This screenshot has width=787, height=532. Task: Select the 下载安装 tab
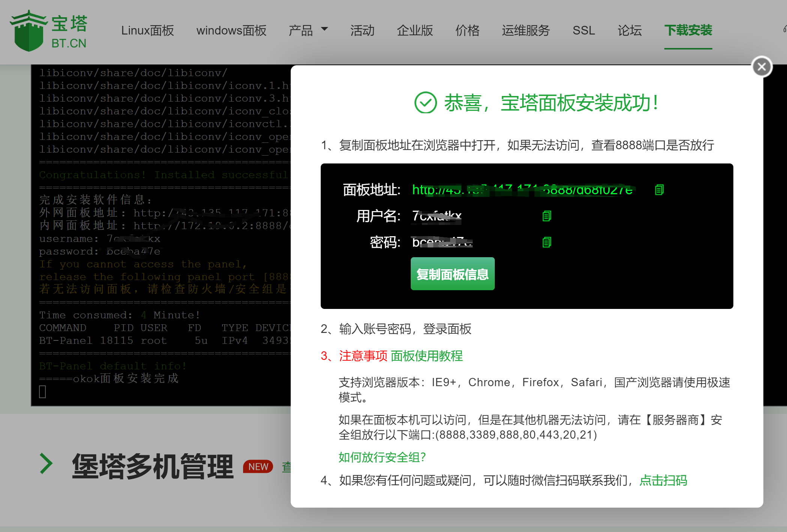pos(688,30)
